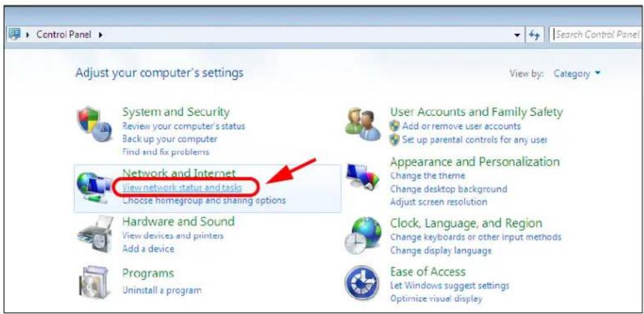Expand the View by Category dropdown

(577, 74)
